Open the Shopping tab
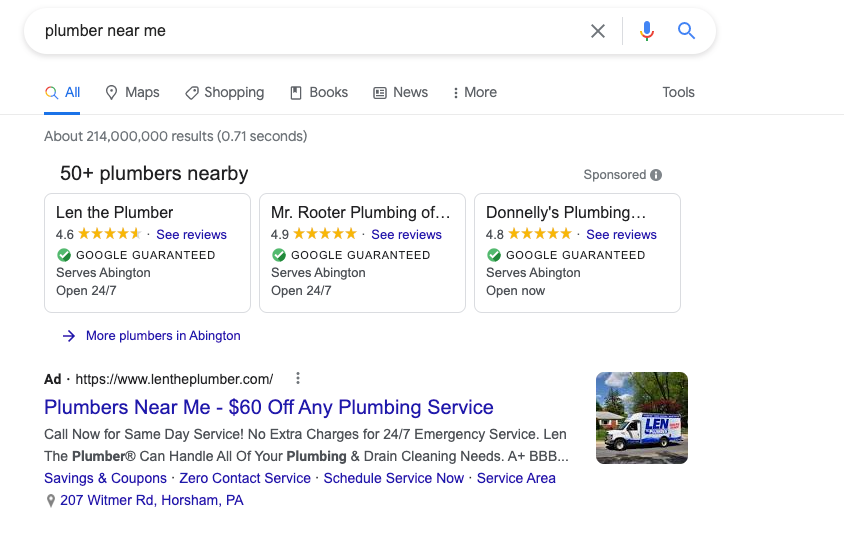This screenshot has height=536, width=844. [224, 93]
